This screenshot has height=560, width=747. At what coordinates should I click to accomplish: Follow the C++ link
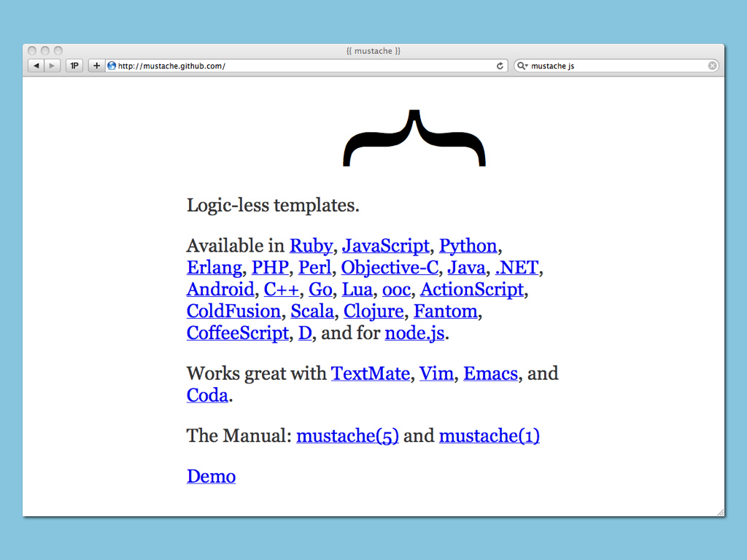pyautogui.click(x=282, y=289)
